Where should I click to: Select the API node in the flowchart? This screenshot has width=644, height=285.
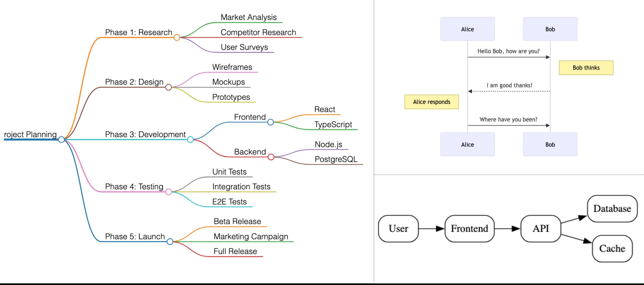tap(541, 228)
